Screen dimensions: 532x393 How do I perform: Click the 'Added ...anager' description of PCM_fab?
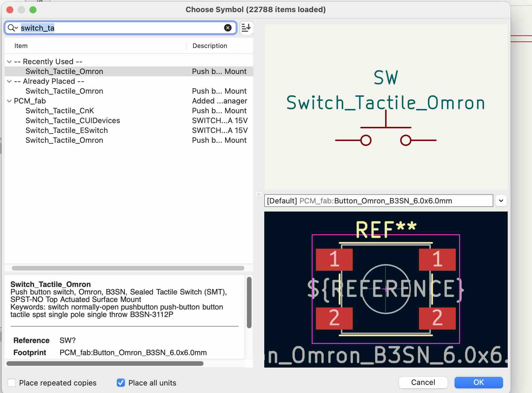[x=220, y=101]
